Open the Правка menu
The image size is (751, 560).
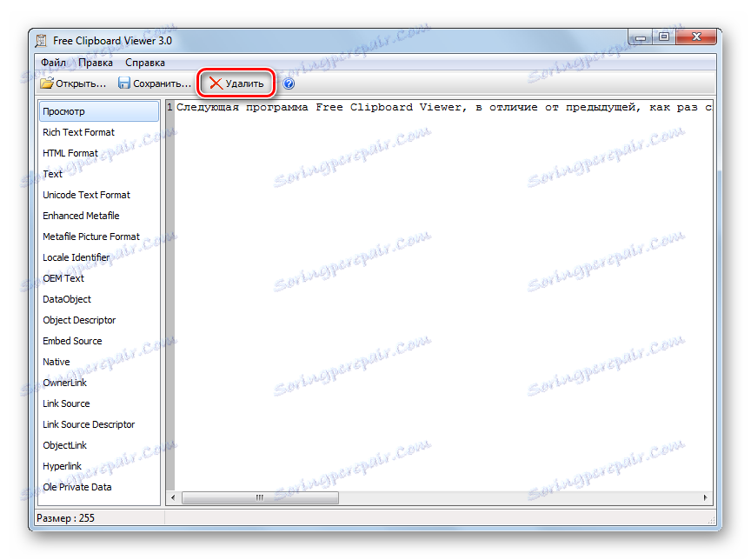click(x=96, y=62)
